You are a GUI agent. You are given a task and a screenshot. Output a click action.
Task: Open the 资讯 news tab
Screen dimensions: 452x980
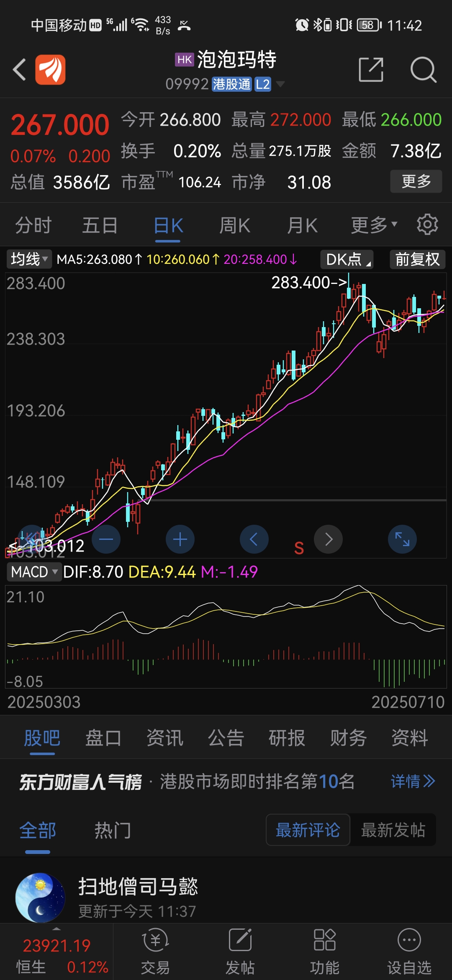point(164,738)
